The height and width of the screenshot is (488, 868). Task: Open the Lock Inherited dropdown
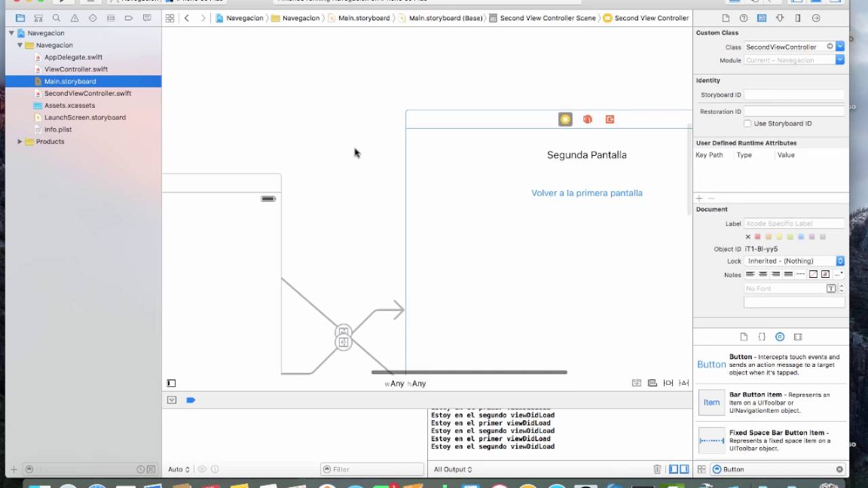tap(794, 261)
